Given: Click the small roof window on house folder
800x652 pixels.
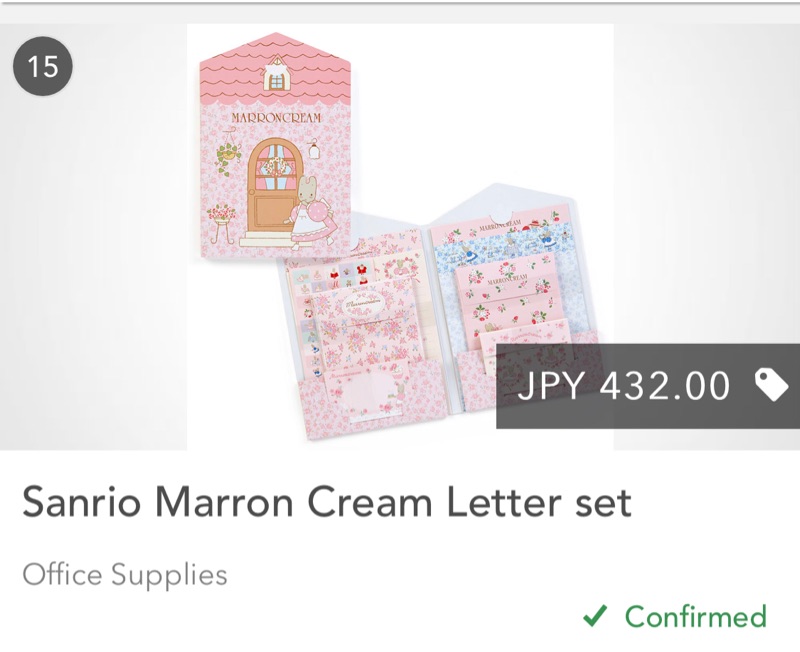Looking at the screenshot, I should [274, 76].
